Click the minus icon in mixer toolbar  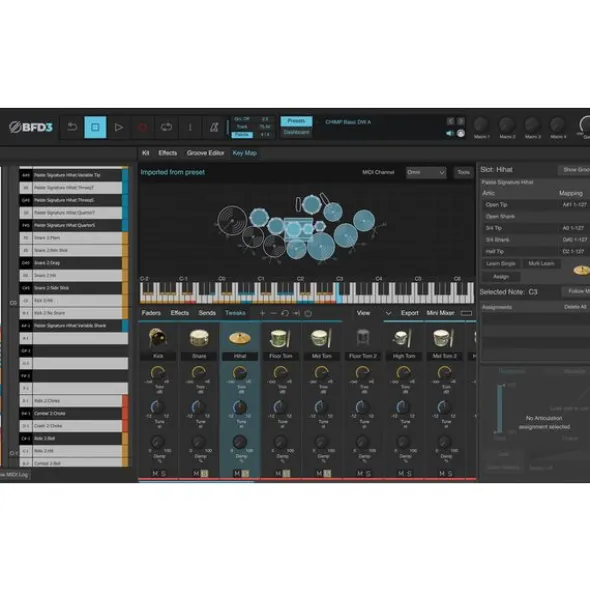click(274, 313)
